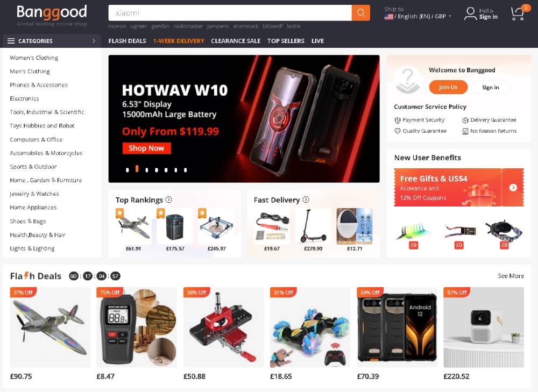Click the See More link

511,276
